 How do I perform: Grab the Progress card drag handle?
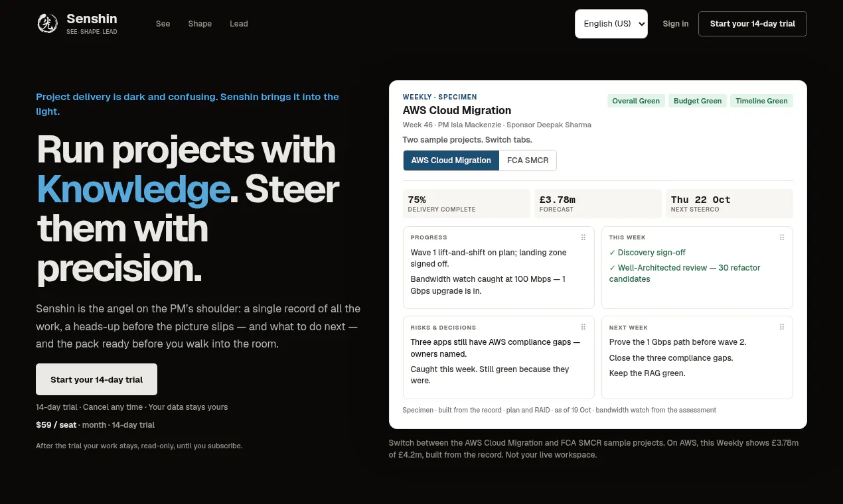tap(583, 237)
